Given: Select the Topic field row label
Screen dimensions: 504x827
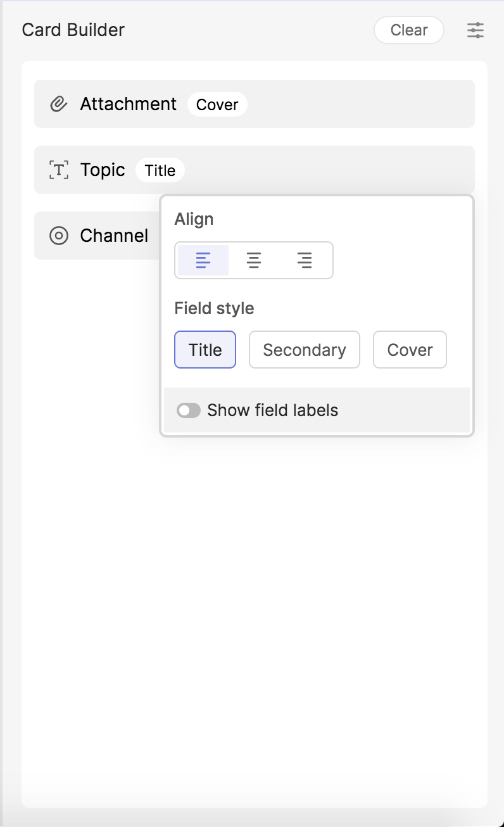Looking at the screenshot, I should point(103,170).
